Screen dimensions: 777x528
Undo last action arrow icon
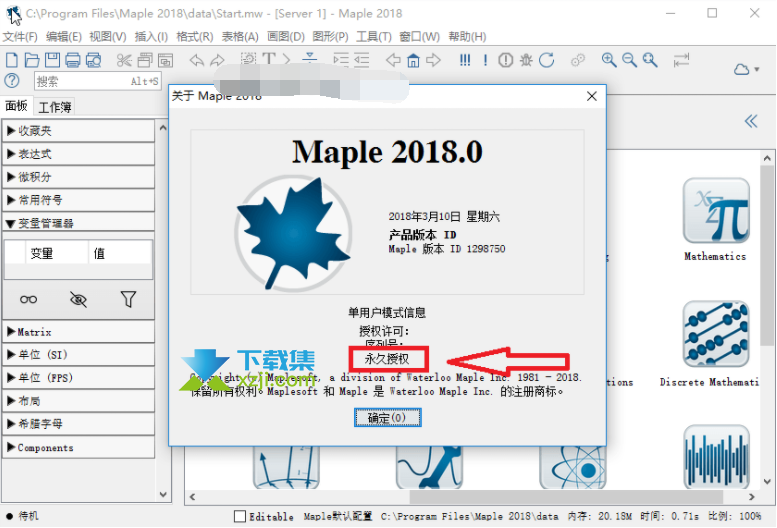[197, 60]
